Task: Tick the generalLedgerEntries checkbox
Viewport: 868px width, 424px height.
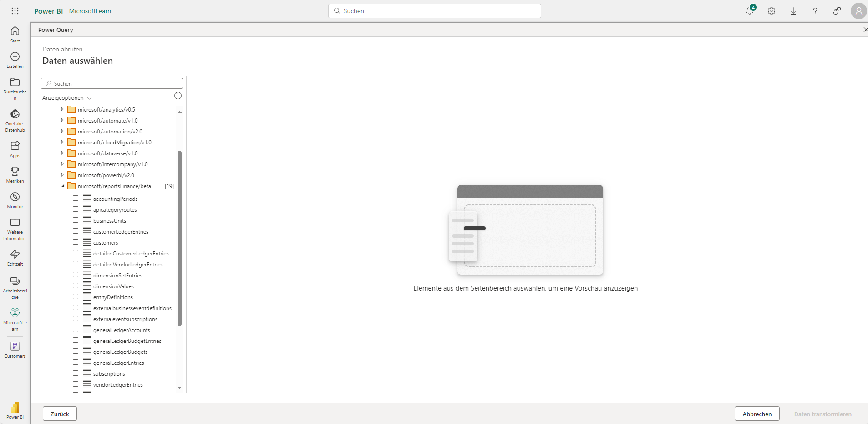Action: 76,362
